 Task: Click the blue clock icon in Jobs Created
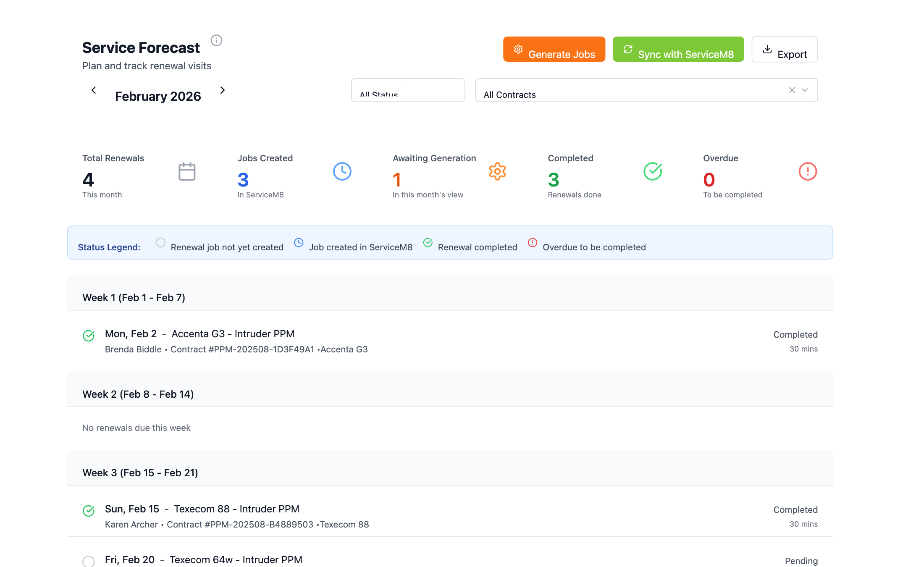tap(342, 171)
